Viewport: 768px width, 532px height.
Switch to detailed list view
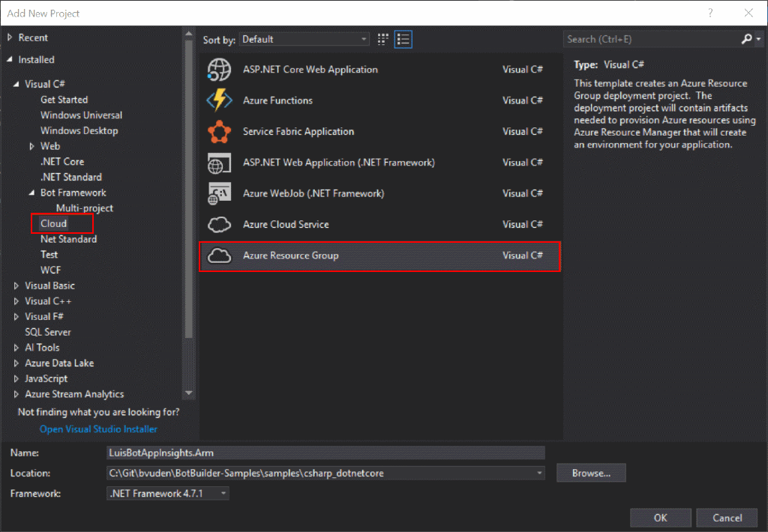pos(403,39)
